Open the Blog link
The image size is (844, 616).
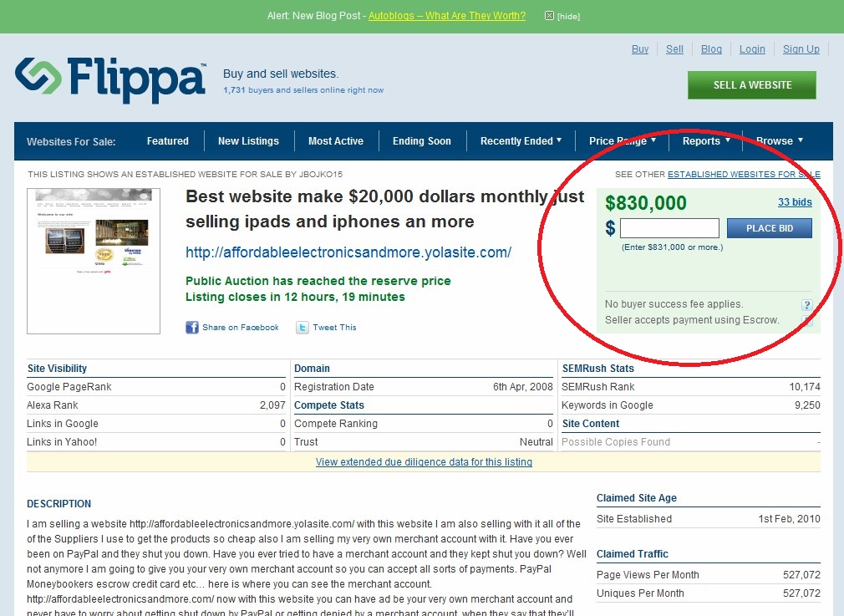pyautogui.click(x=711, y=49)
